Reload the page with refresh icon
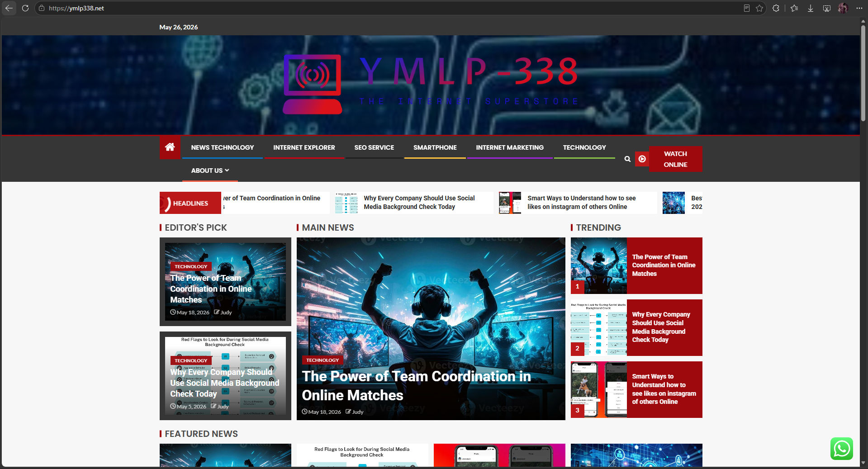 (25, 8)
